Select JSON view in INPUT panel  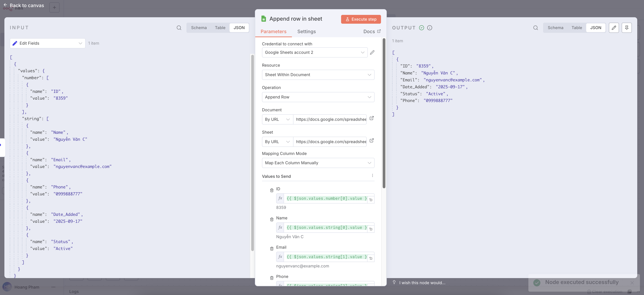(239, 28)
